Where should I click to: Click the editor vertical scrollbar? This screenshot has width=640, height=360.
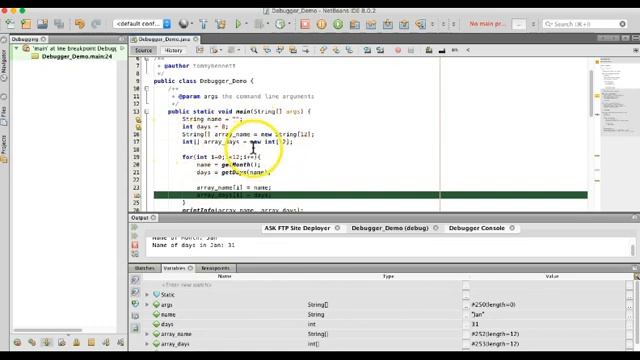point(591,93)
